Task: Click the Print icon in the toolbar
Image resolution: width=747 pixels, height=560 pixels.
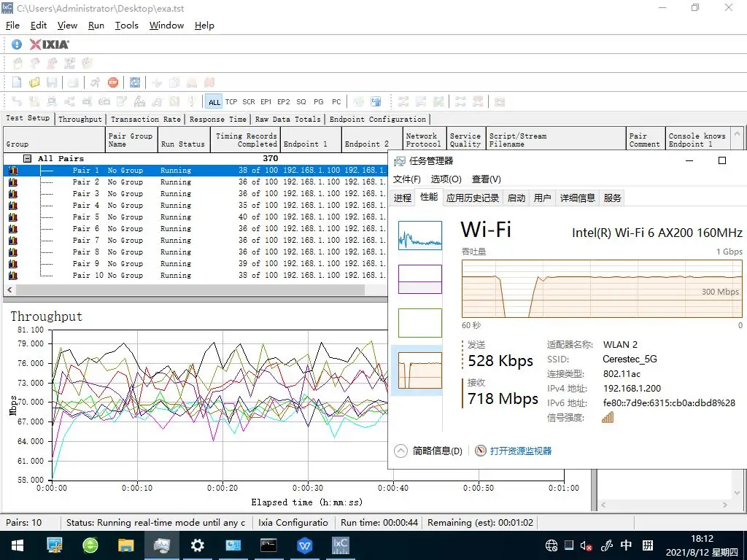Action: [73, 82]
